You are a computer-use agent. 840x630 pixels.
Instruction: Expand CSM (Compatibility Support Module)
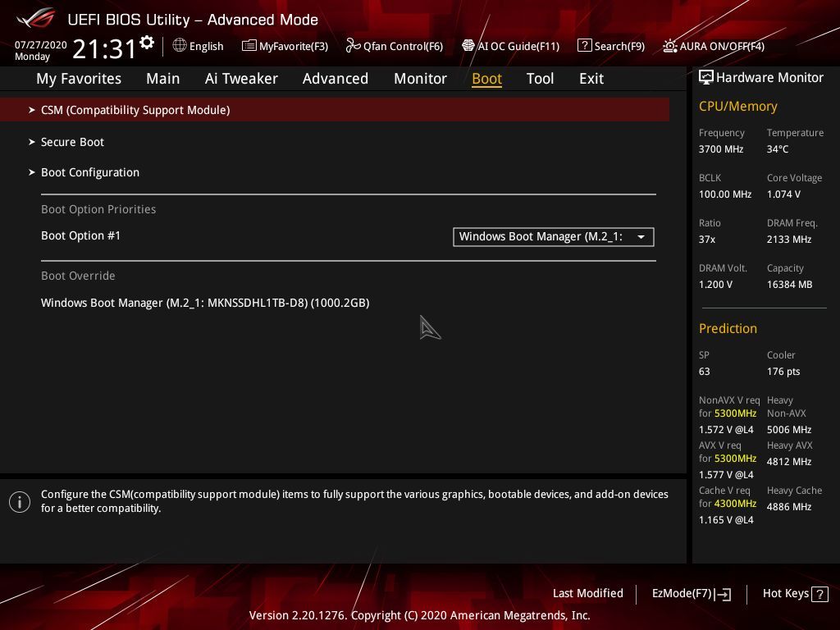pos(335,110)
